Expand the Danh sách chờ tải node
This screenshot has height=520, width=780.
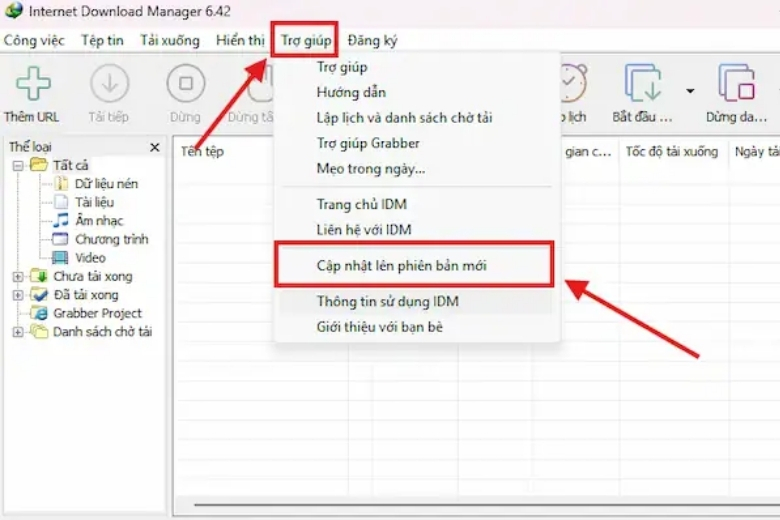(18, 332)
